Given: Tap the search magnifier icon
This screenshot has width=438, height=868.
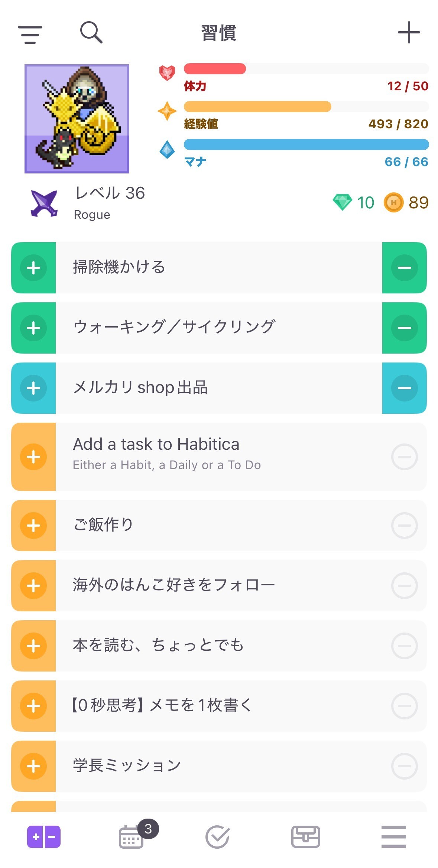Looking at the screenshot, I should (91, 33).
